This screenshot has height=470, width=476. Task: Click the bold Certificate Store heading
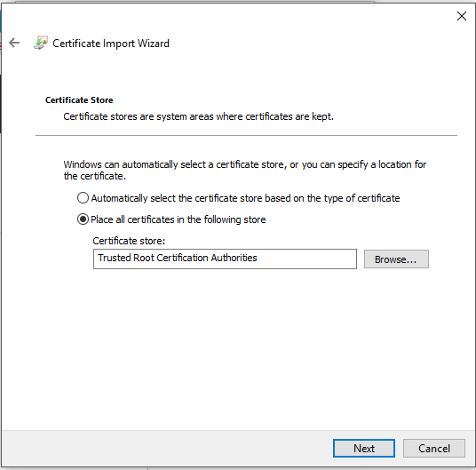(x=79, y=100)
